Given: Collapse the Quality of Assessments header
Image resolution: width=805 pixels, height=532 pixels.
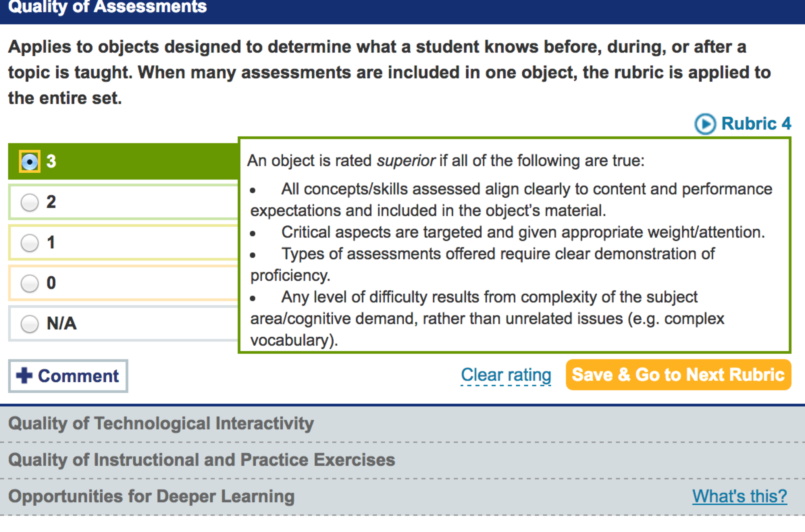Looking at the screenshot, I should coord(107,7).
